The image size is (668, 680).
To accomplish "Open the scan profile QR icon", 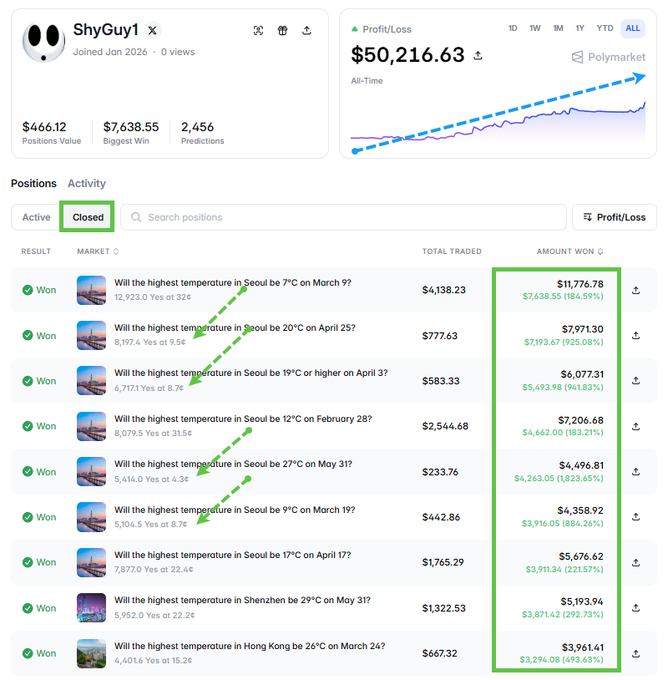I will coord(258,30).
